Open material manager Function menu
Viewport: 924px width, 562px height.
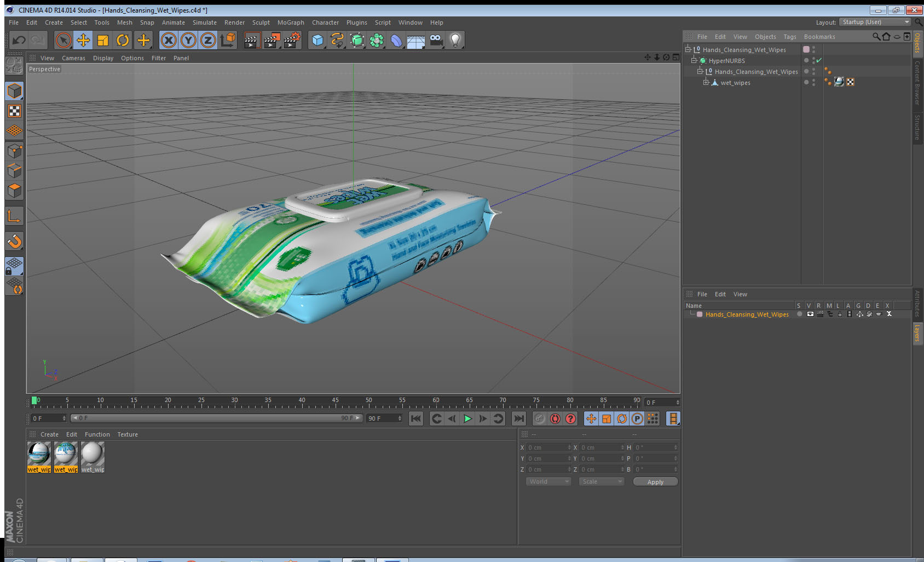click(97, 434)
